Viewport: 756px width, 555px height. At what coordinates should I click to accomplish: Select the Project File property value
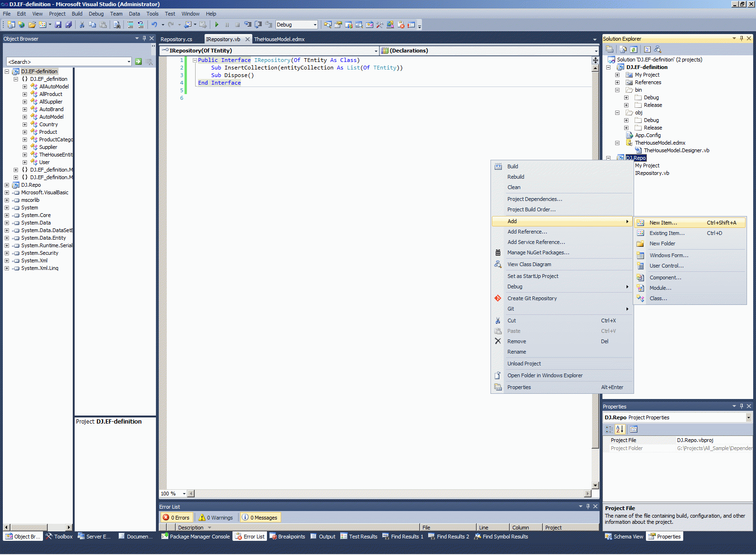(714, 440)
